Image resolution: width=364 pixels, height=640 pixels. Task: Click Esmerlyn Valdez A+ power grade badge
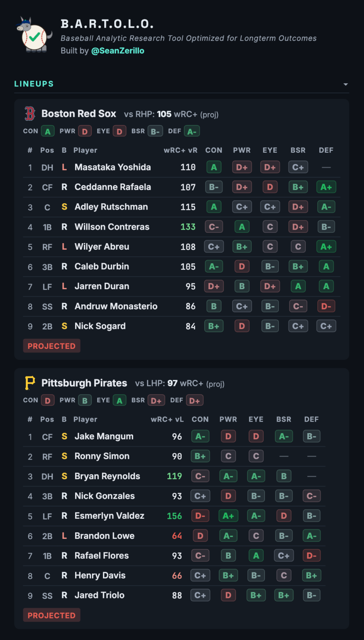click(x=228, y=516)
